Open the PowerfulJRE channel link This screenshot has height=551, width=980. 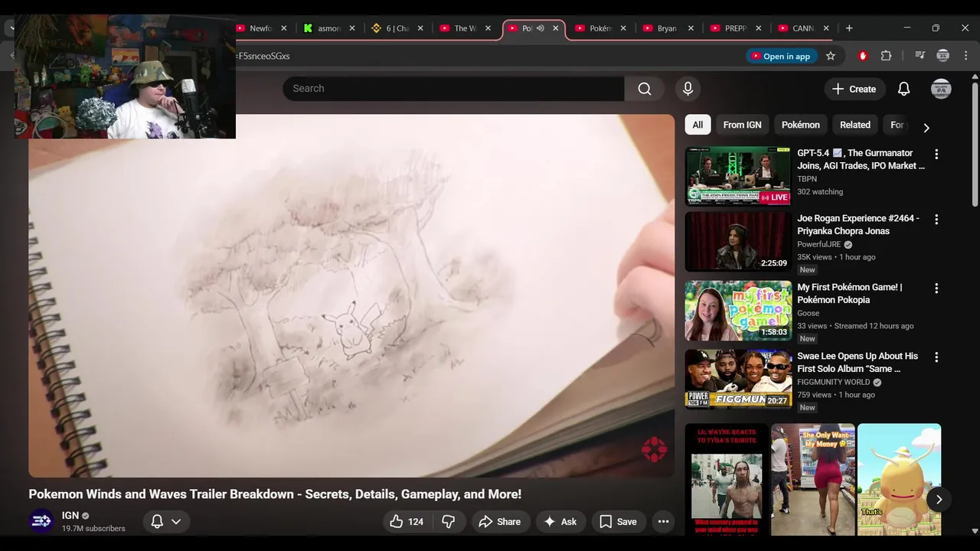tap(819, 244)
